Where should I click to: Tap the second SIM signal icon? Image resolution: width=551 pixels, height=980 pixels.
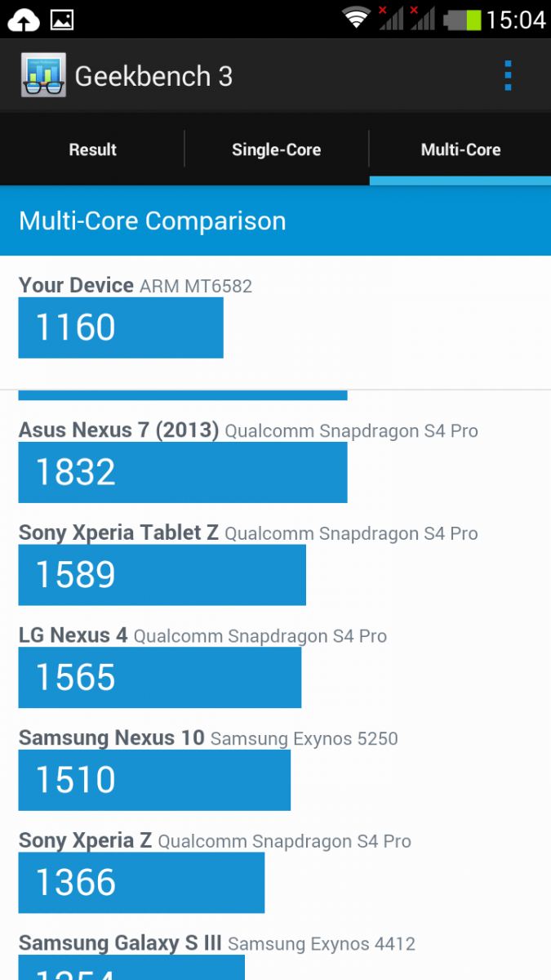click(x=422, y=18)
